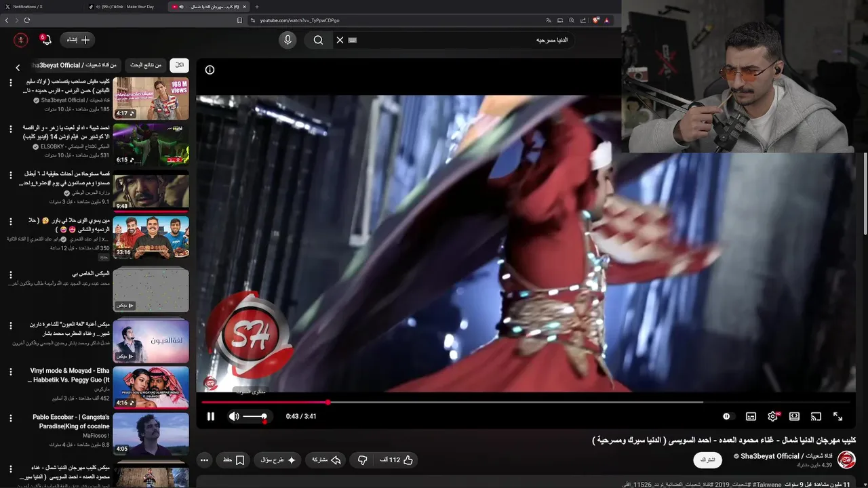Open the لغة العيون mix thumbnail
This screenshot has height=488, width=868.
click(x=151, y=341)
